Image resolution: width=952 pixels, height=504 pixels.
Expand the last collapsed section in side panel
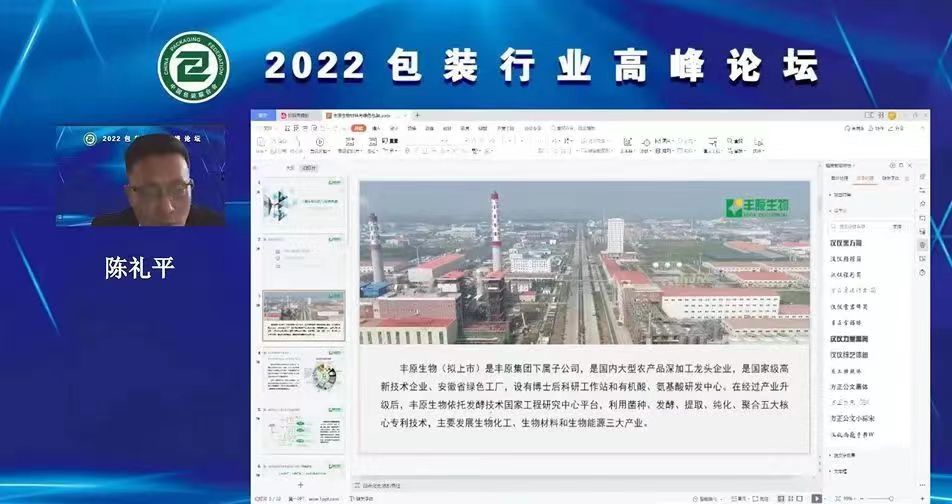click(838, 471)
